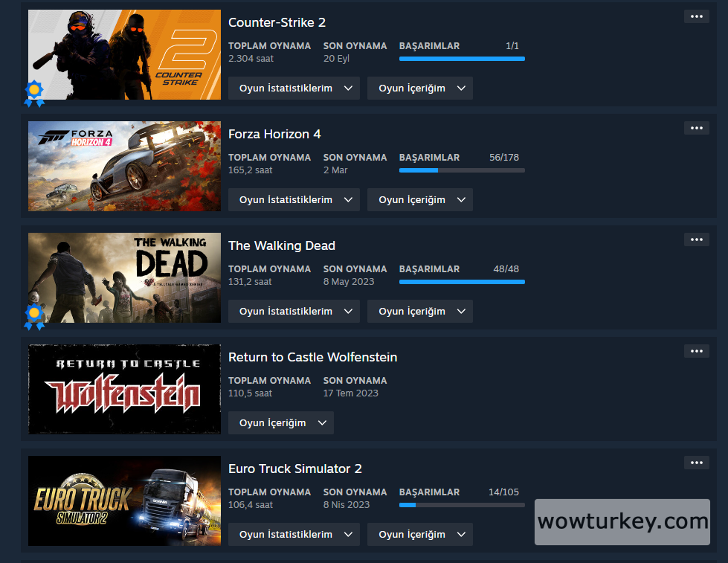Open the Counter-Strike 2 game title link

tap(277, 22)
